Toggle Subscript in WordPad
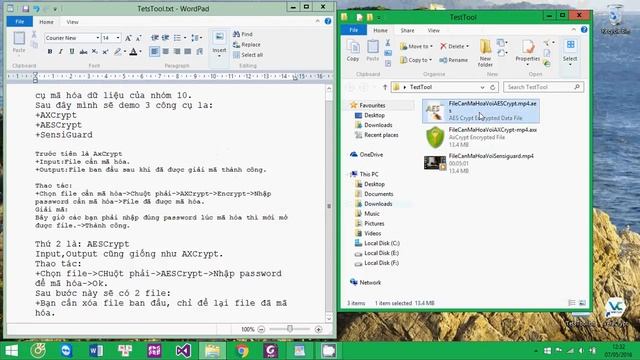640x360 pixels. (95, 51)
